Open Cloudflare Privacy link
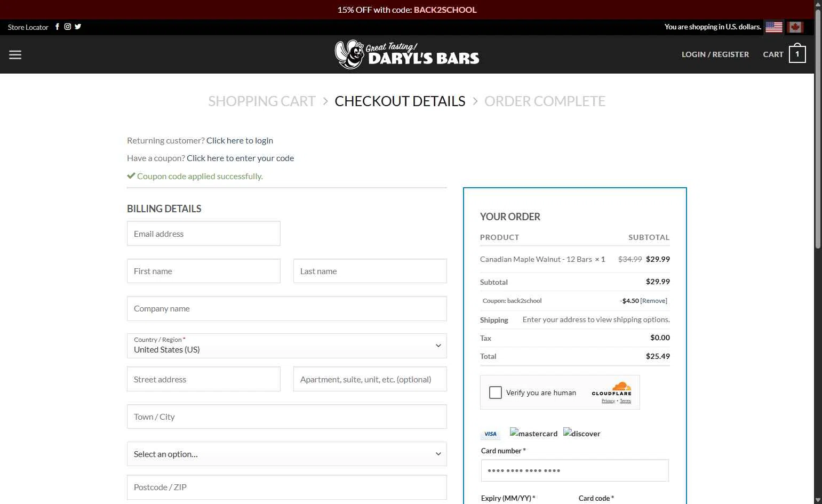 click(608, 401)
